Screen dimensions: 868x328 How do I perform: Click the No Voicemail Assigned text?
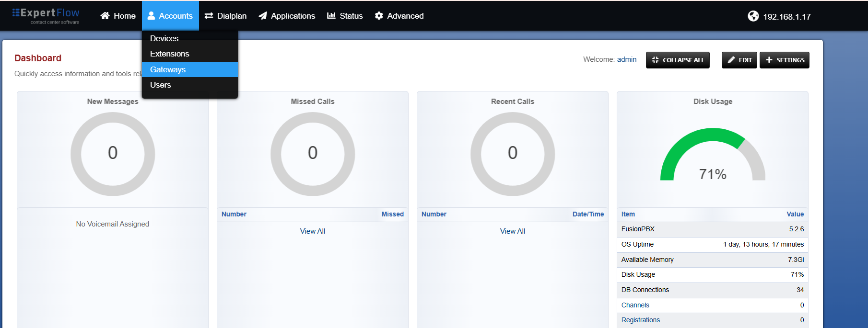pyautogui.click(x=113, y=224)
